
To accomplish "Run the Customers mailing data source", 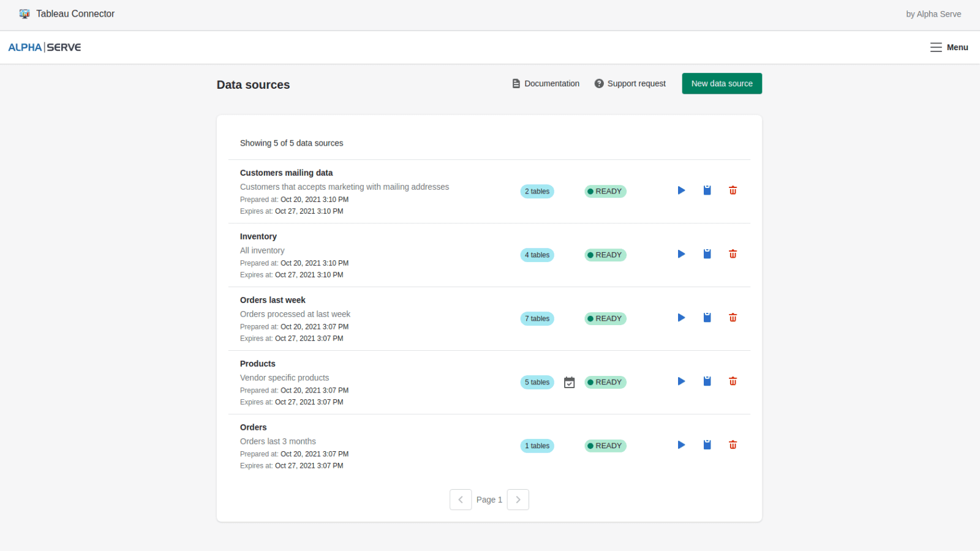I will [x=681, y=190].
